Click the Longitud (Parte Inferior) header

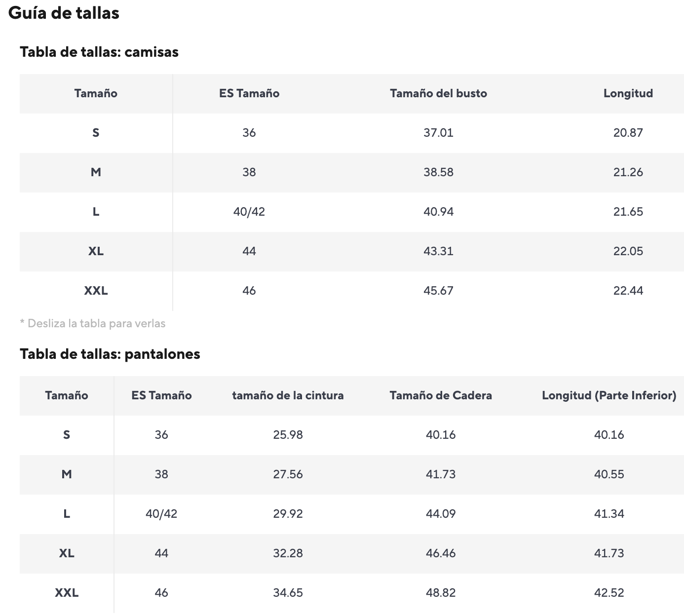(609, 395)
